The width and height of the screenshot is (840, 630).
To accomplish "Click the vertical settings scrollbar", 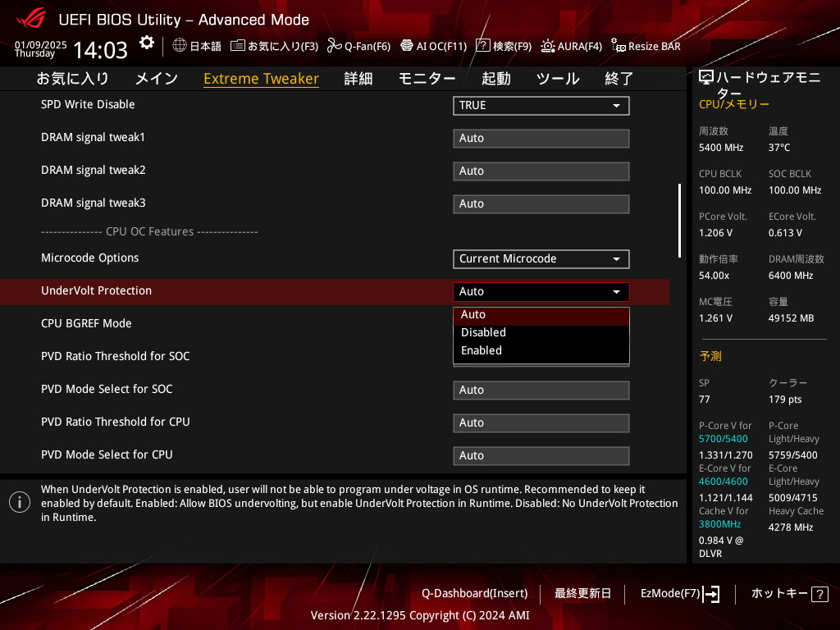I will click(679, 220).
